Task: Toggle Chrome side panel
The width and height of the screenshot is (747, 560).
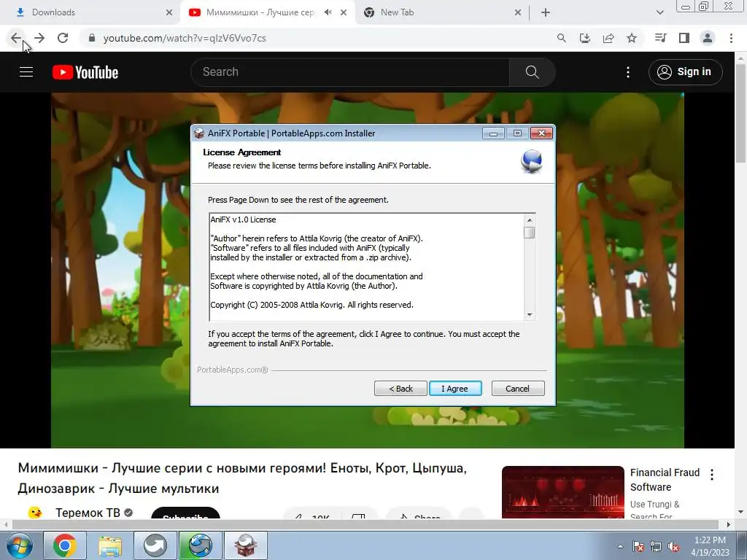Action: (x=684, y=38)
